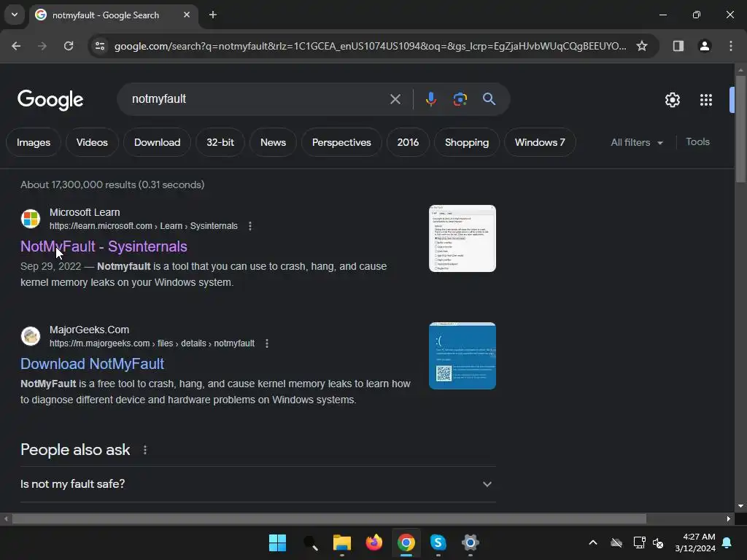747x560 pixels.
Task: Open taskbar Search
Action: (309, 542)
